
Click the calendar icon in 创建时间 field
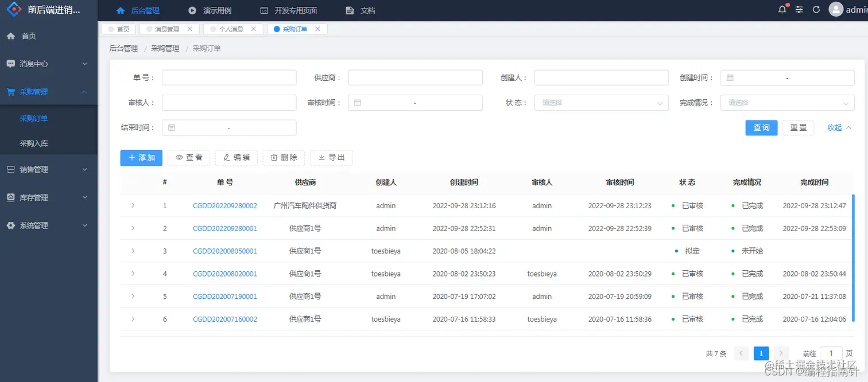click(x=730, y=77)
